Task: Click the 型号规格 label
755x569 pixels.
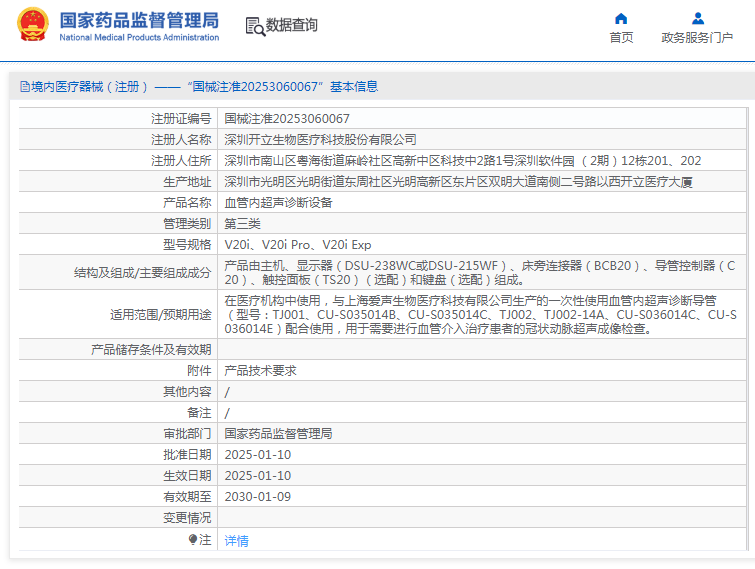Action: pos(187,245)
